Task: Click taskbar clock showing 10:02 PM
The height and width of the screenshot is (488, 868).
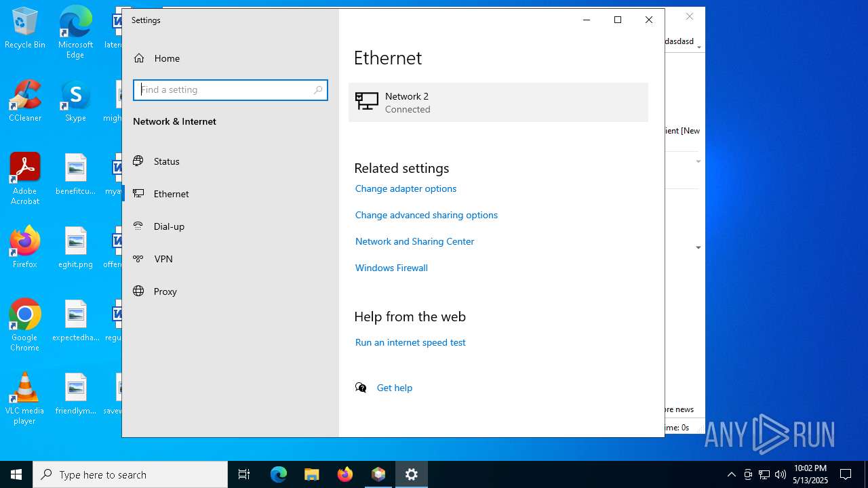Action: click(x=810, y=474)
